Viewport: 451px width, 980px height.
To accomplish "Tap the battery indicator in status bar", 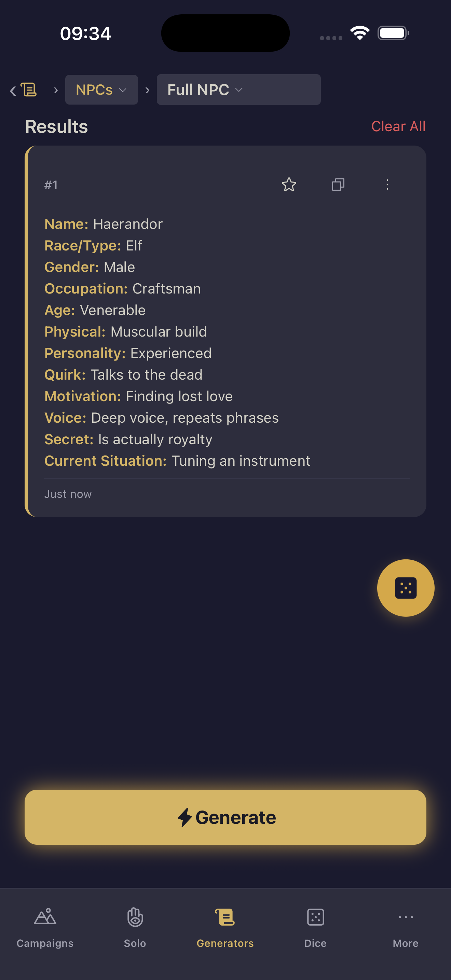I will click(x=393, y=33).
